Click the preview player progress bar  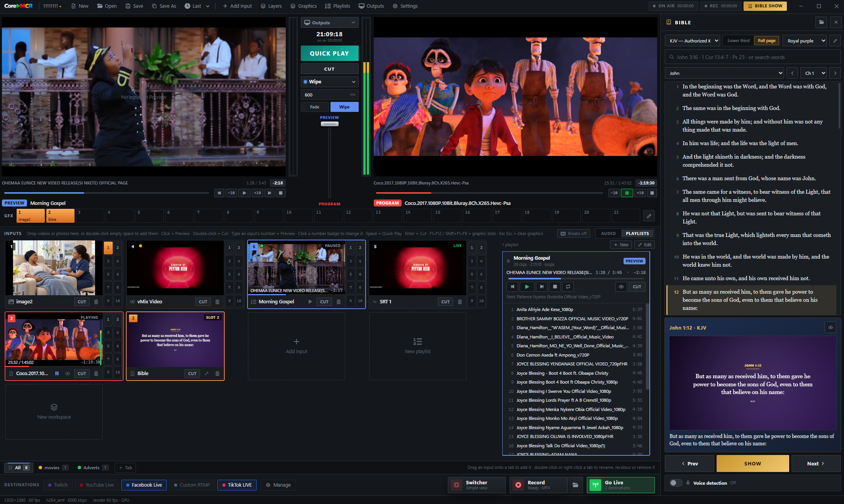tap(106, 193)
